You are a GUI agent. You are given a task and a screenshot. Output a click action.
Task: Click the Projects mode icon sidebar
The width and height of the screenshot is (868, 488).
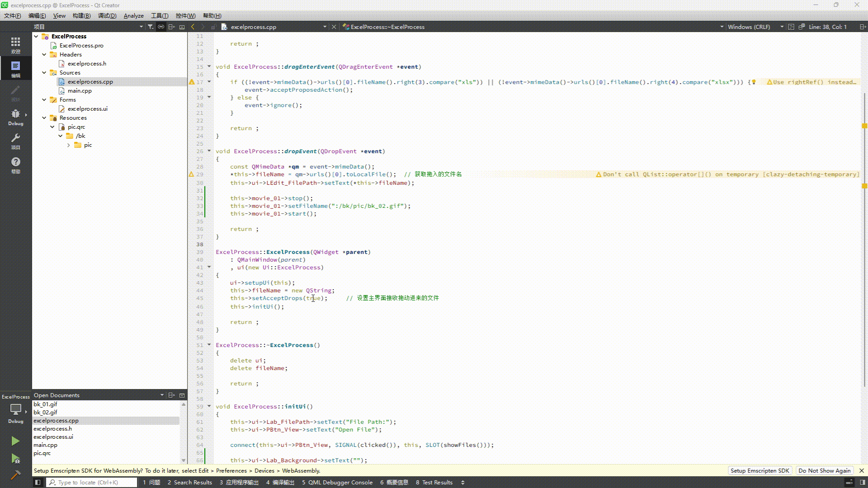[x=15, y=141]
